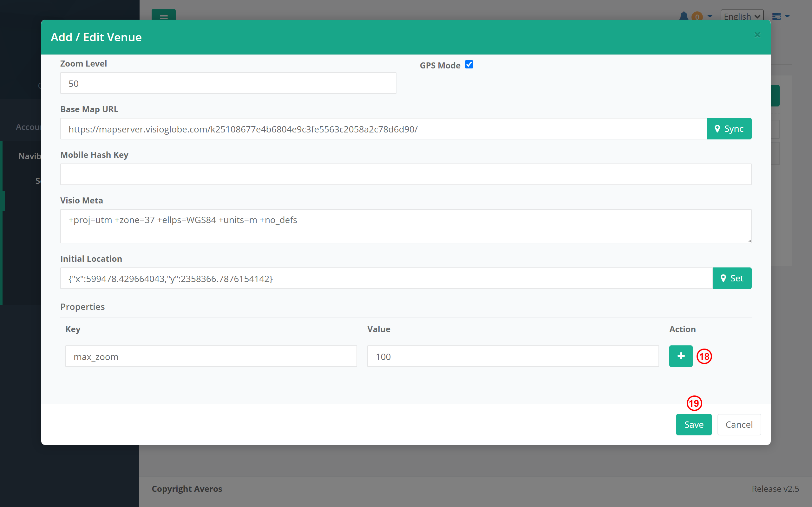Click the Base Map URL field
The width and height of the screenshot is (812, 507).
383,129
